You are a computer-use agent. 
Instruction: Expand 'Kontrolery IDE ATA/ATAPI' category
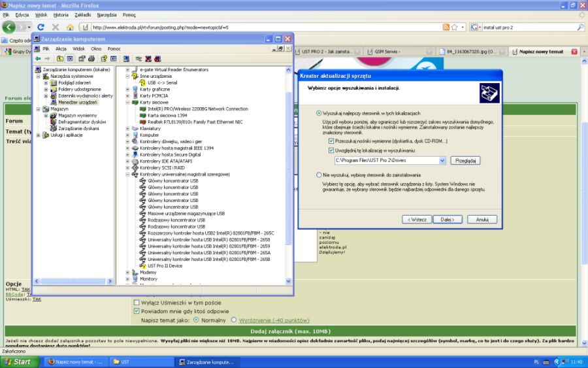click(127, 161)
